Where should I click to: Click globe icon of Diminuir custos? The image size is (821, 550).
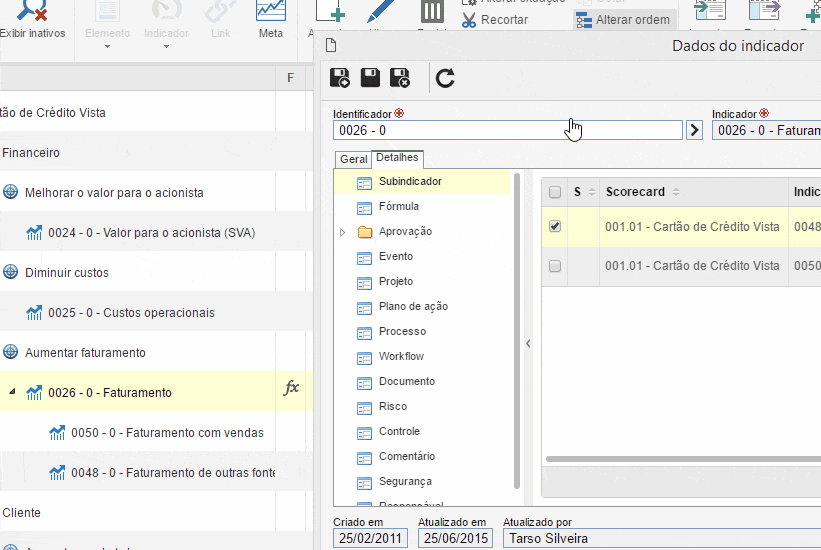point(10,272)
